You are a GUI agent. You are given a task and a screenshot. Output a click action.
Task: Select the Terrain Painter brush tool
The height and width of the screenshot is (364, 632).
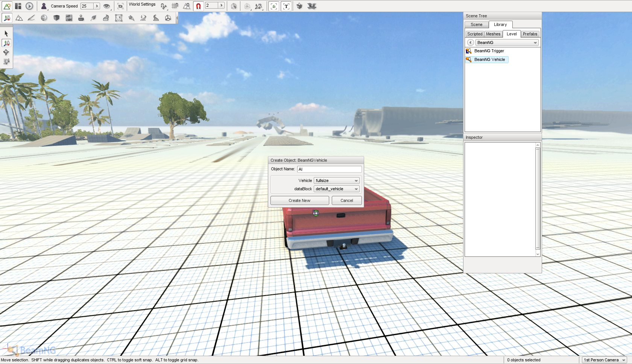click(32, 18)
